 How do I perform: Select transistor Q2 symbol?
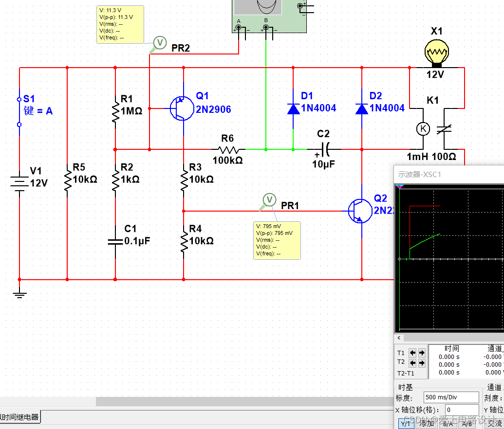click(360, 211)
